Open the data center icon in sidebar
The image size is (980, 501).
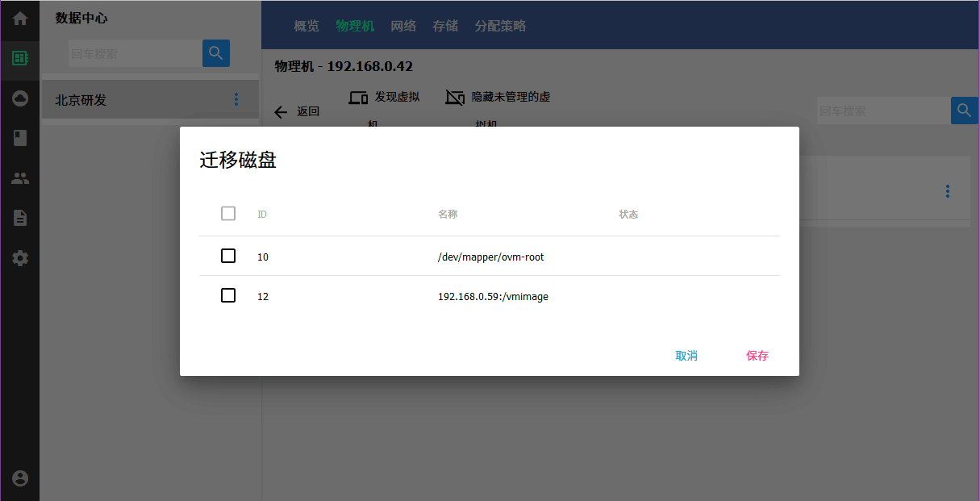[x=20, y=58]
